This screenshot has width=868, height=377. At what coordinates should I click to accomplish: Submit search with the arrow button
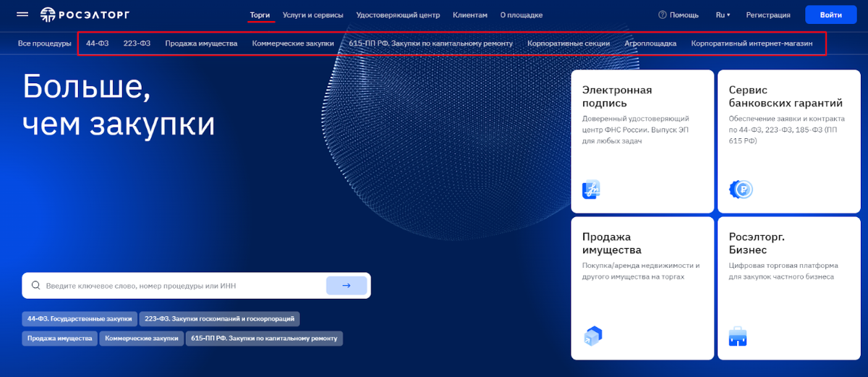(346, 285)
